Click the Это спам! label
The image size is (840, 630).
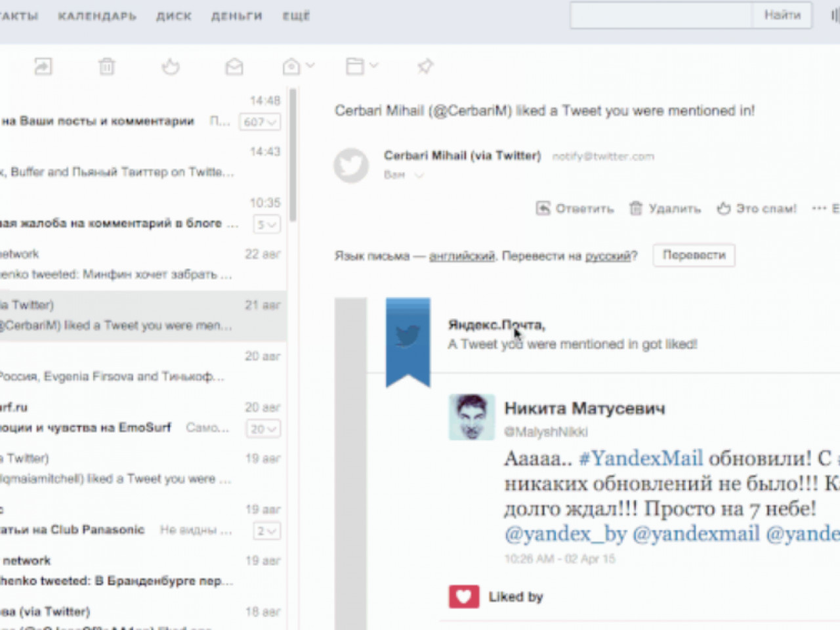[766, 209]
